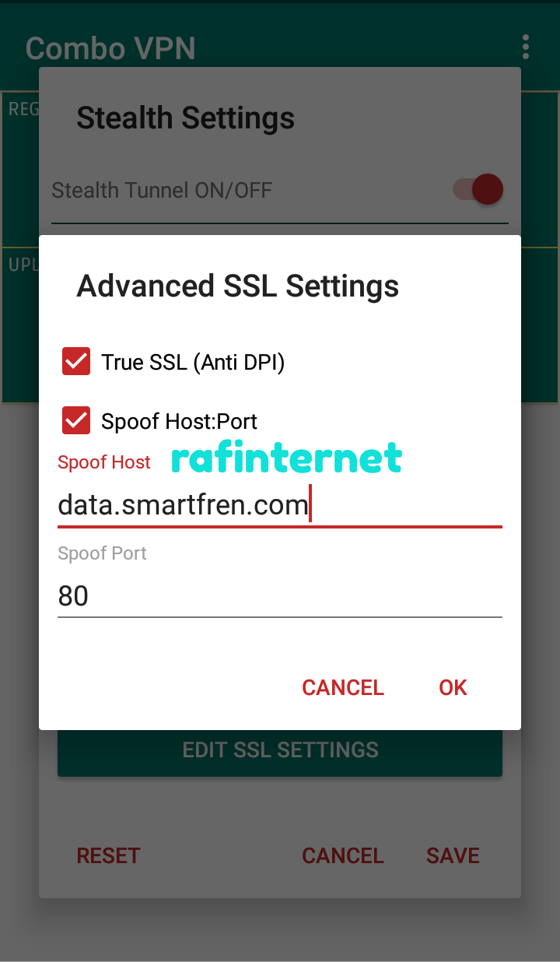Viewport: 560px width, 962px height.
Task: Open the three-dot overflow menu
Action: [x=526, y=47]
